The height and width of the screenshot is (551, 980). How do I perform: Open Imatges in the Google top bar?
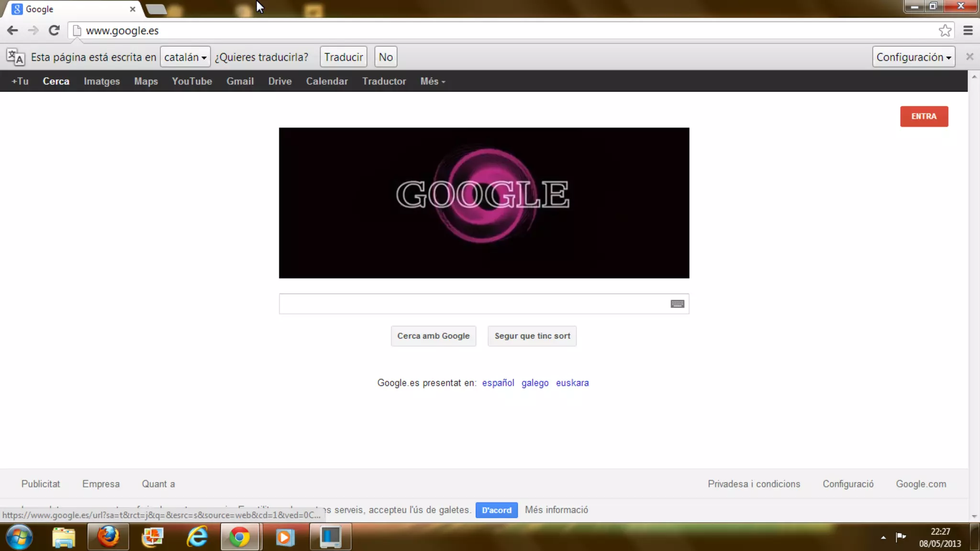click(x=101, y=81)
